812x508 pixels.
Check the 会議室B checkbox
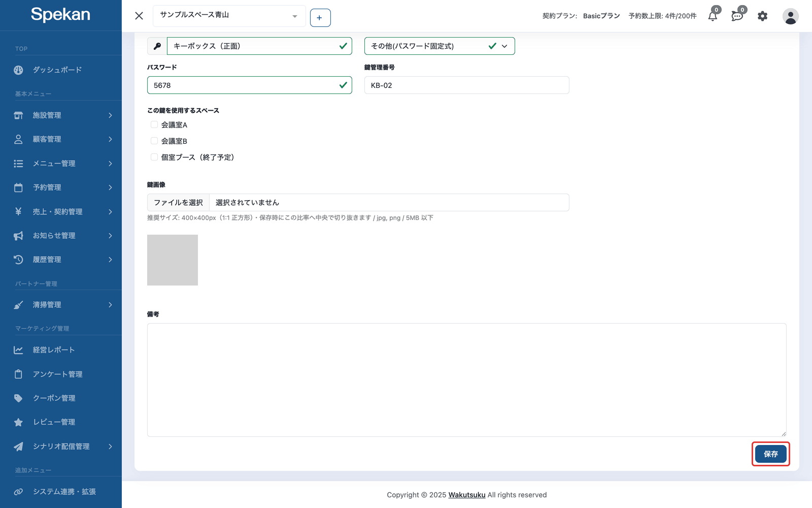tap(154, 141)
